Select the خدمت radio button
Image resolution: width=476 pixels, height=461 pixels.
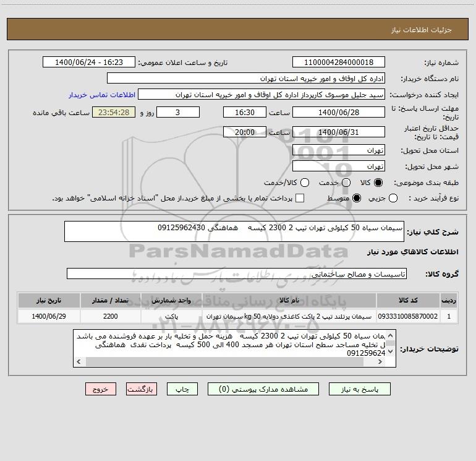(346, 183)
